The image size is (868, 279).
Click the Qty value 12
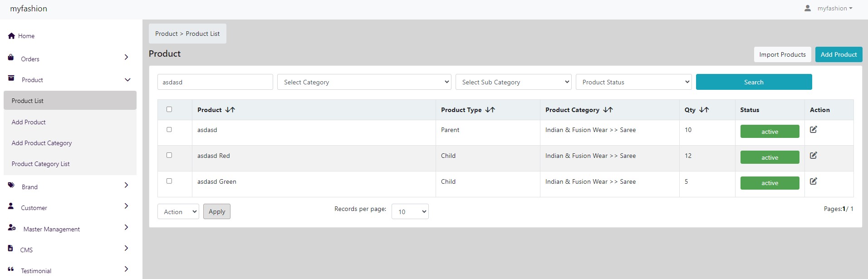(x=688, y=156)
